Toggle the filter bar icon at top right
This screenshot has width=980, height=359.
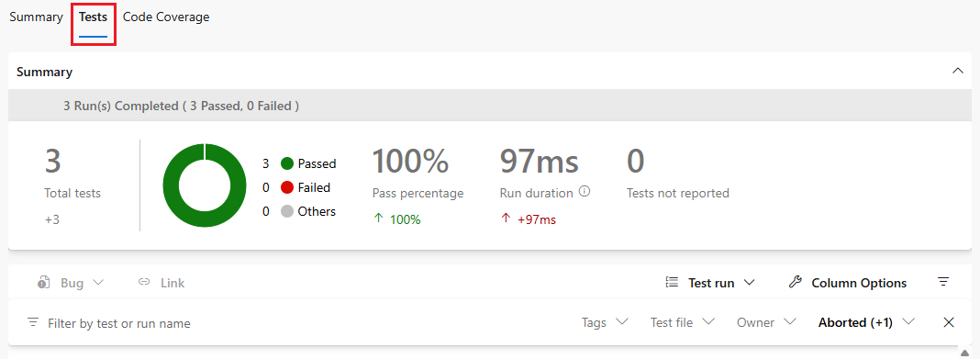943,282
